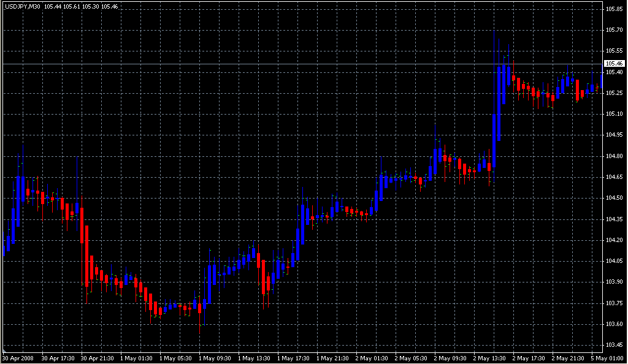Click the 1 May 05:30 time label

(x=175, y=358)
